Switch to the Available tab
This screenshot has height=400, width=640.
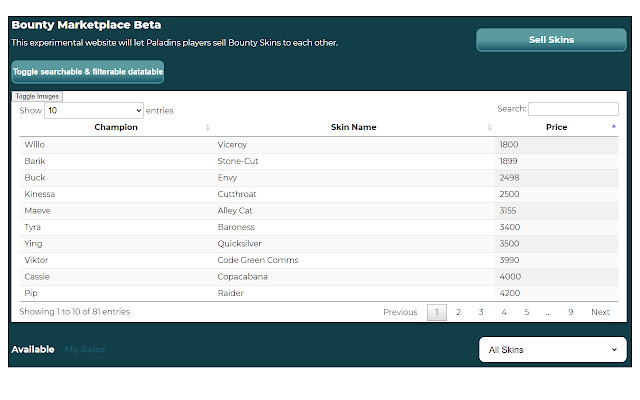pos(33,349)
